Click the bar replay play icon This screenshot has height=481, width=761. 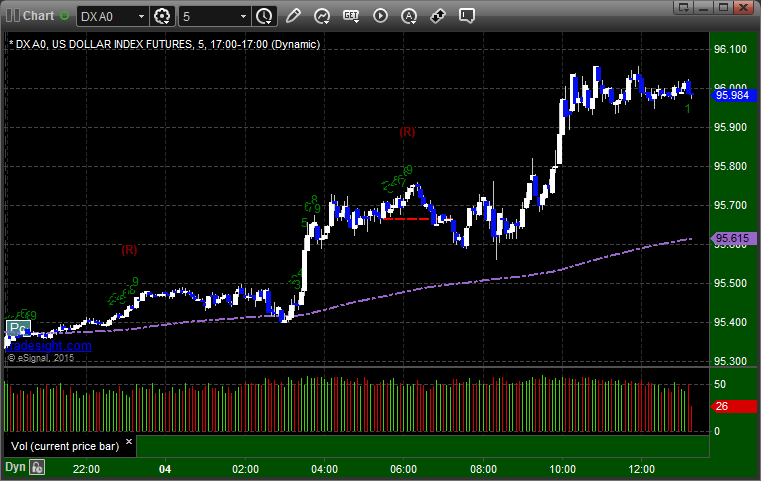click(380, 16)
